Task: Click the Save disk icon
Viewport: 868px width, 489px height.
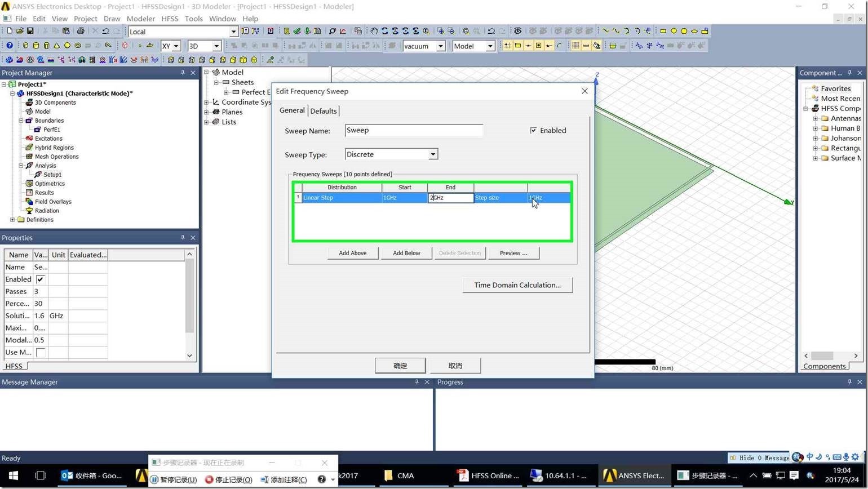Action: pyautogui.click(x=30, y=31)
